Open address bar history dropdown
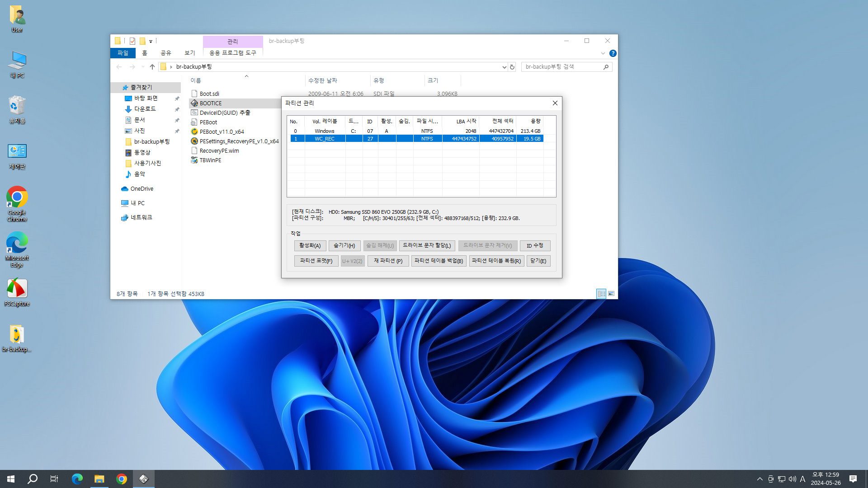Screen dimensions: 868x488 [x=504, y=67]
